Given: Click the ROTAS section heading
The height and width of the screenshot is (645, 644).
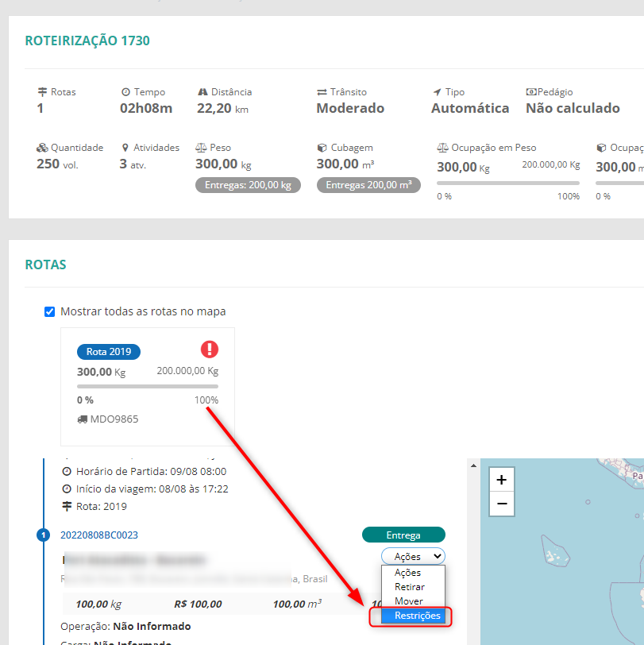Looking at the screenshot, I should coord(45,265).
